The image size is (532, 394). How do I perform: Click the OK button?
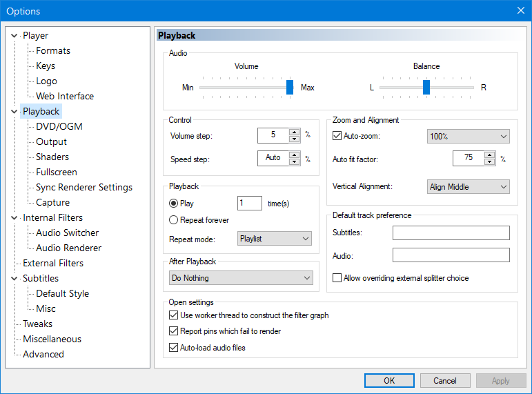389,381
